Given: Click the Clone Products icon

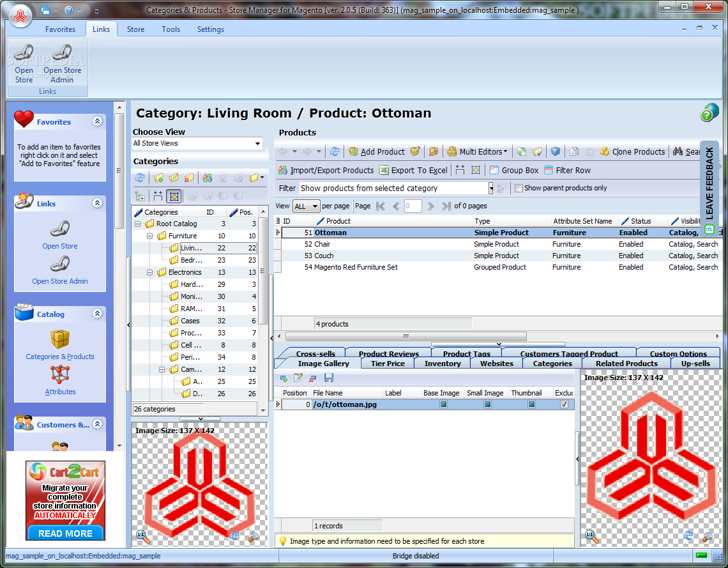Looking at the screenshot, I should click(605, 151).
